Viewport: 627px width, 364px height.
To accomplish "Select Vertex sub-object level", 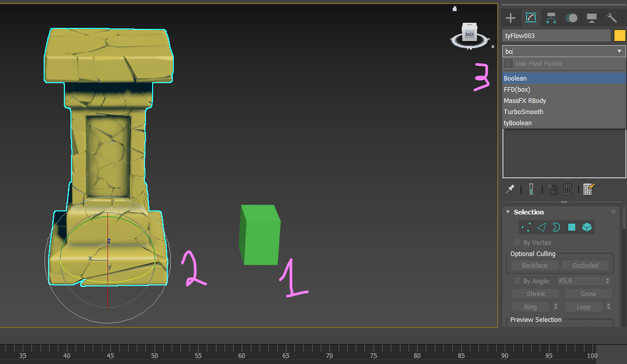I will tap(526, 227).
